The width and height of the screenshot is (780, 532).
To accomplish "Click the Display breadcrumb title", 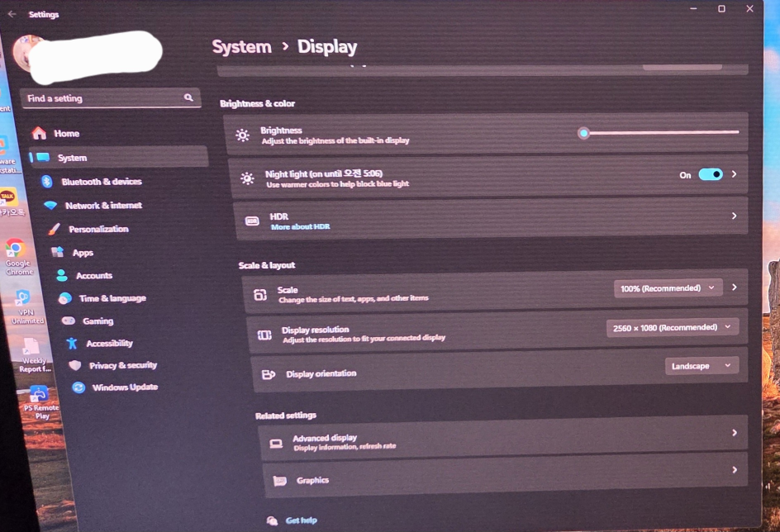I will click(327, 47).
